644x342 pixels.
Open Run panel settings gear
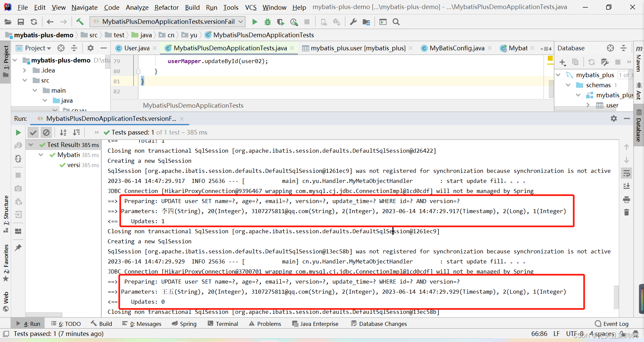tap(614, 118)
